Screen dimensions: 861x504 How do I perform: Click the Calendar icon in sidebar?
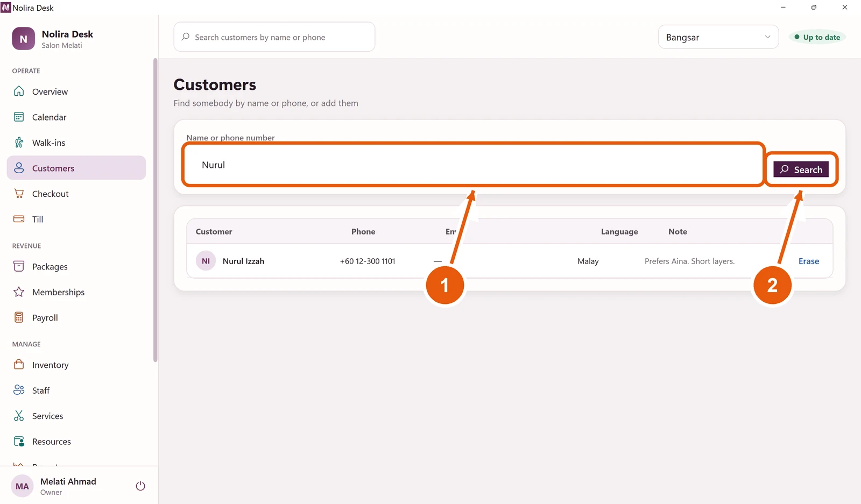point(19,117)
